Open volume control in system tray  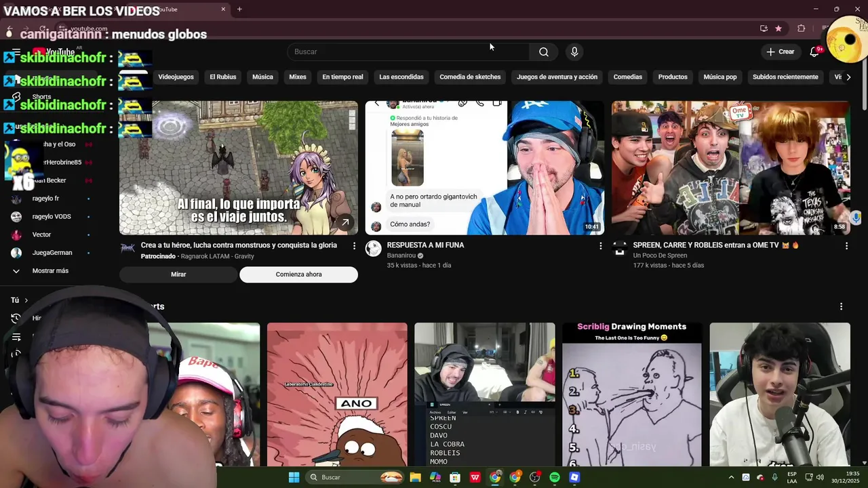pos(820,477)
